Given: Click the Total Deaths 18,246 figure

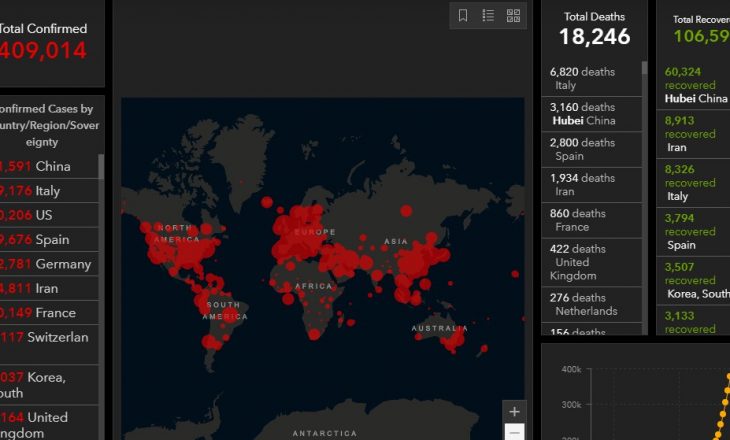Looking at the screenshot, I should coord(595,37).
